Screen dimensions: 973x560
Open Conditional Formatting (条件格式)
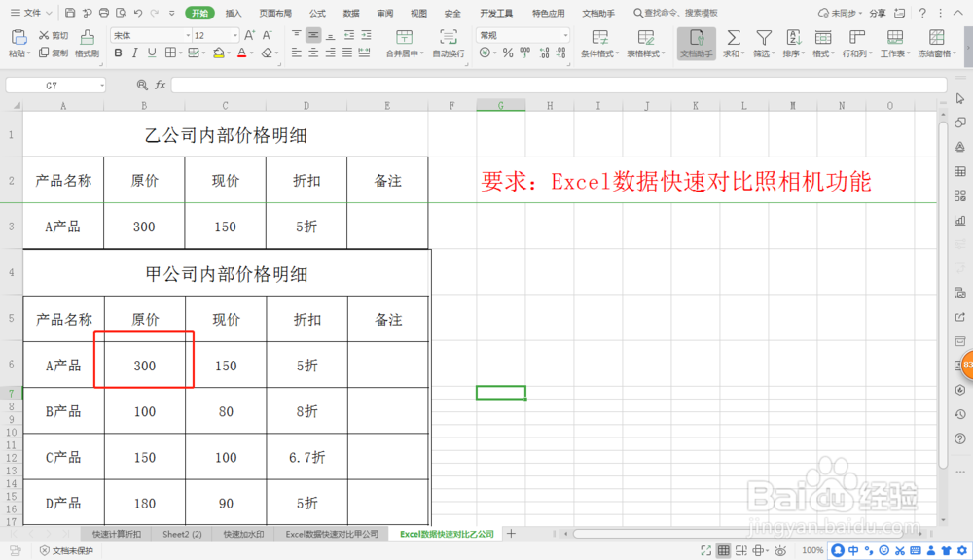(598, 43)
